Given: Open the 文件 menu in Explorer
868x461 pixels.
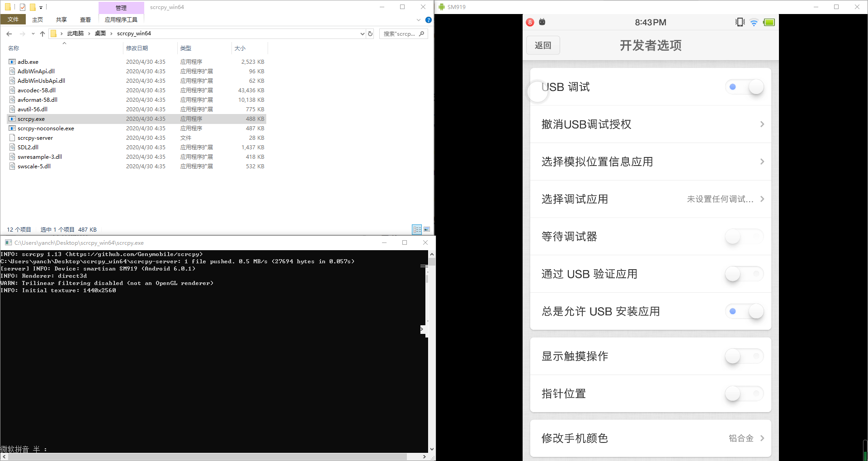Looking at the screenshot, I should click(x=13, y=19).
